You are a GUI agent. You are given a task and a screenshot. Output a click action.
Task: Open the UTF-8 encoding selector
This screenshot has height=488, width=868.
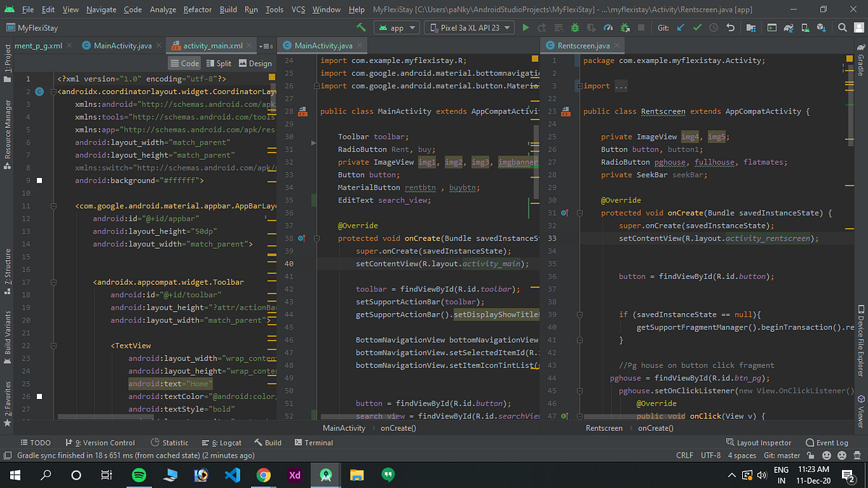(710, 455)
